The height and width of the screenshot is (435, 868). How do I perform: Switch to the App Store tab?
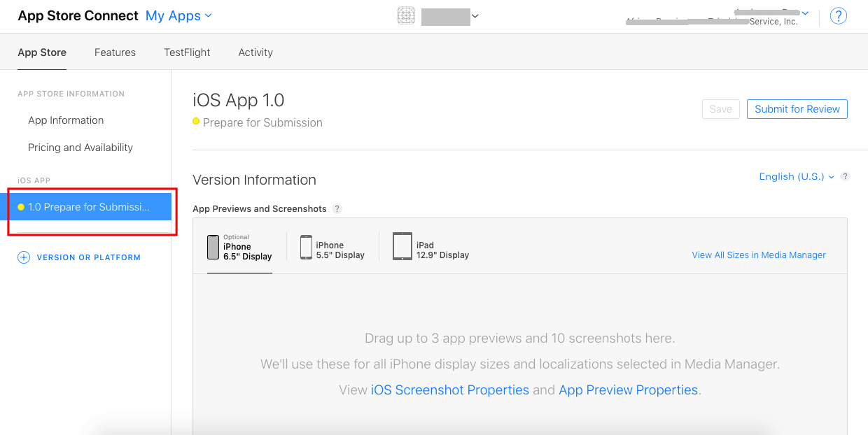click(x=42, y=52)
